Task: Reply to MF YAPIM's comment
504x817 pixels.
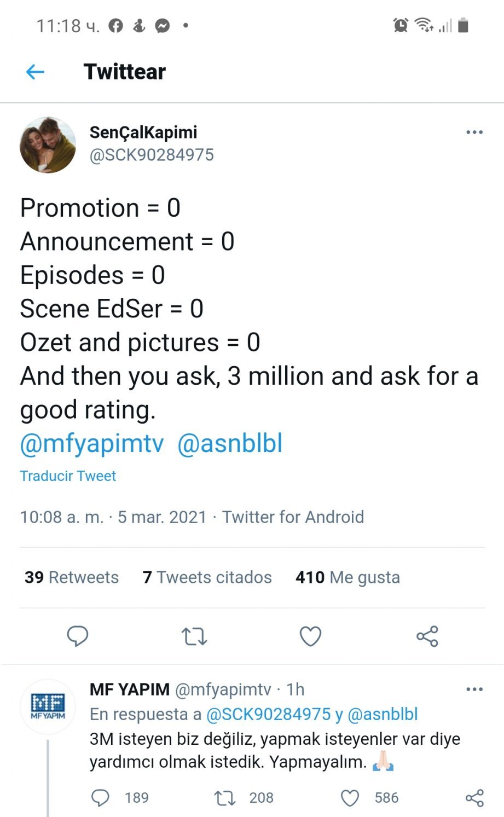Action: 100,798
